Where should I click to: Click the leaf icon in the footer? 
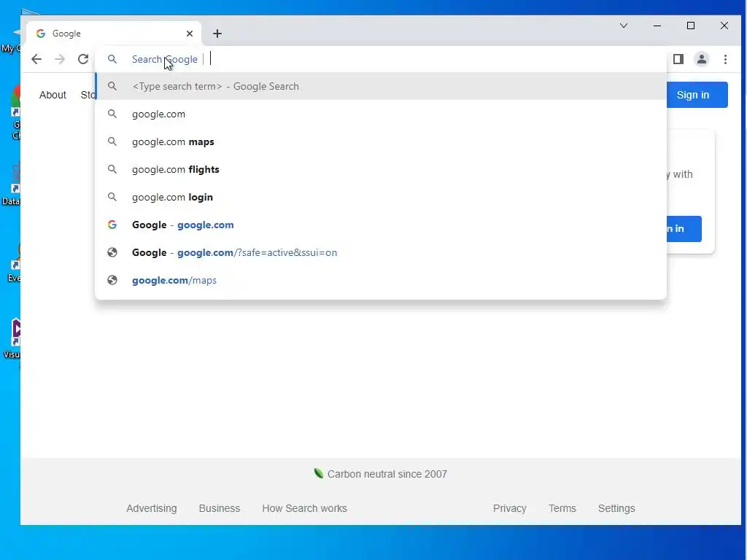[x=319, y=472]
